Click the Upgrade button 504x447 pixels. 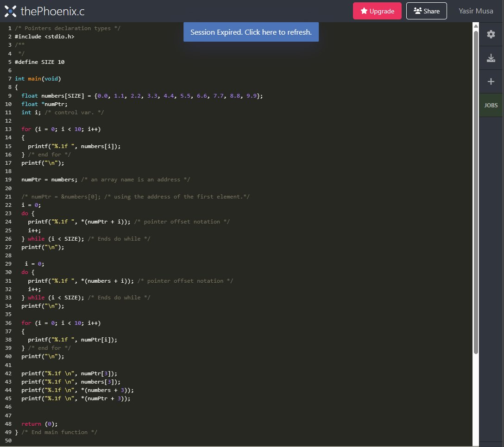[x=377, y=11]
